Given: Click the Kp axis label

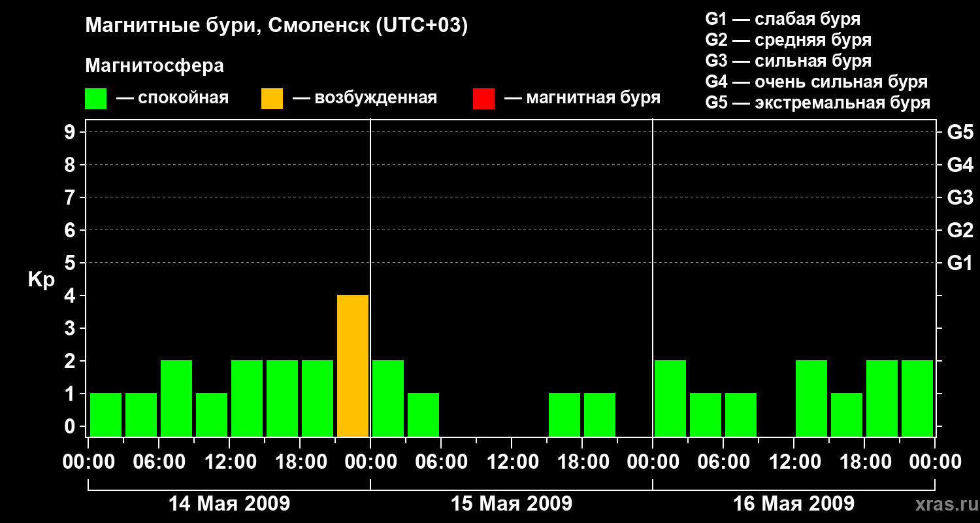Looking at the screenshot, I should click(x=41, y=280).
